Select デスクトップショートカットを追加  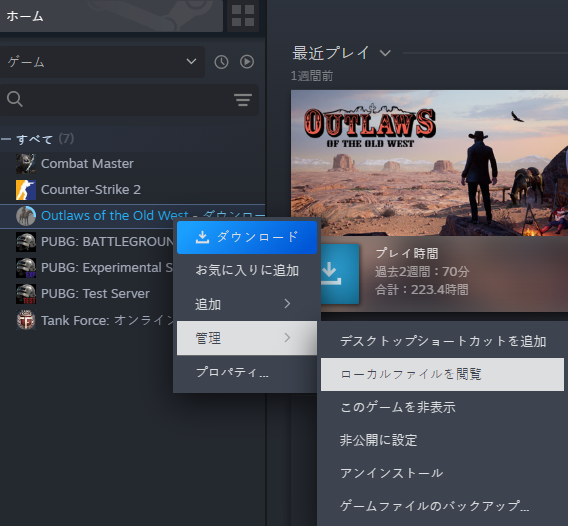tap(442, 341)
